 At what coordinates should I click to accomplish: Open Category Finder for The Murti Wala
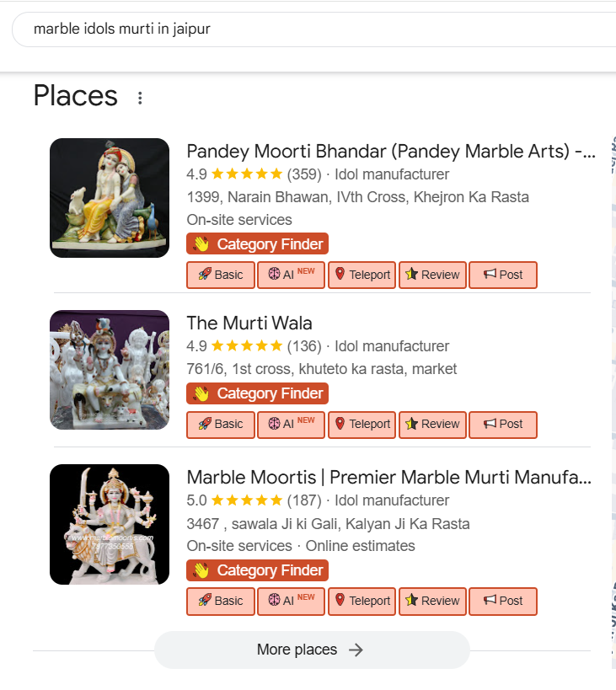(257, 393)
